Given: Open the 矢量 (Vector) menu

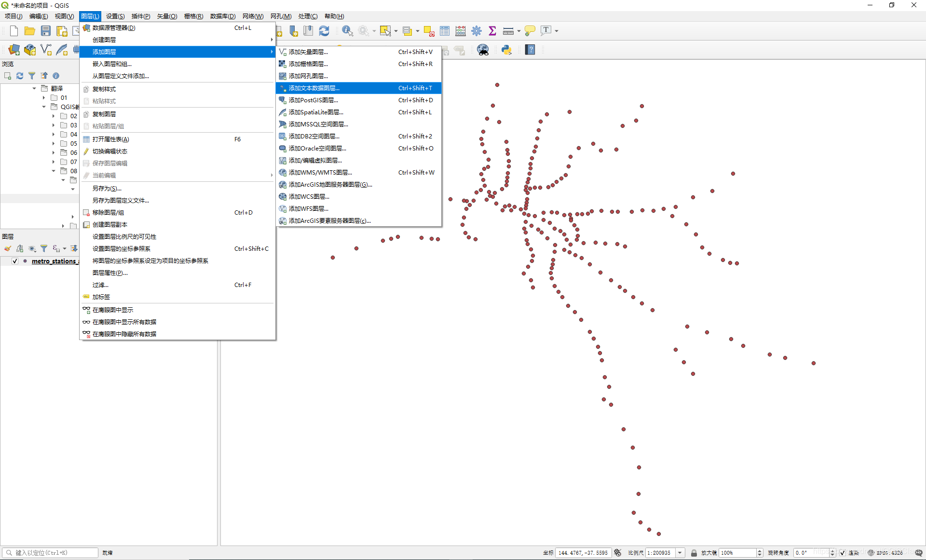Looking at the screenshot, I should point(167,16).
